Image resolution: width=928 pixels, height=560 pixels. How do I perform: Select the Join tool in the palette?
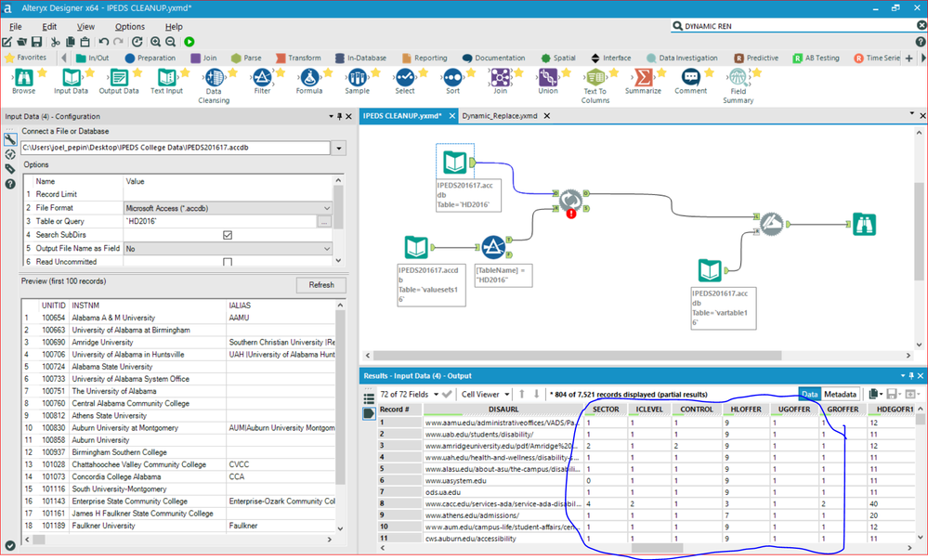500,81
